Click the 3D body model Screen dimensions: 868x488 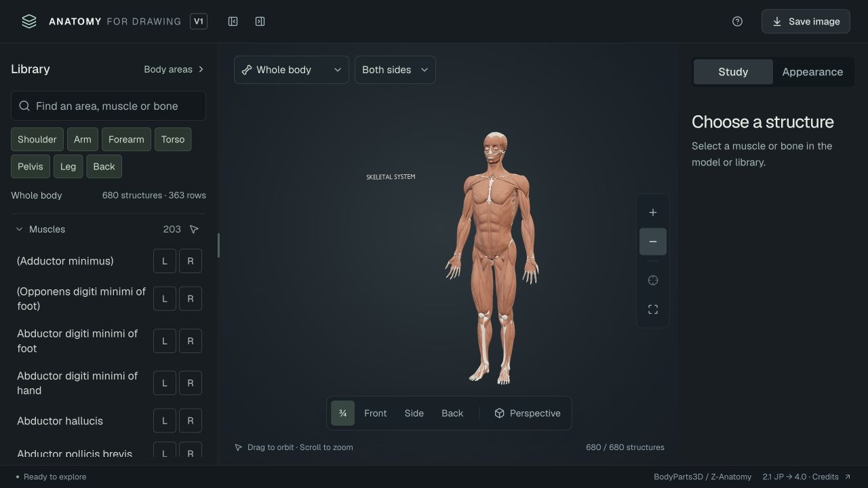pos(493,258)
